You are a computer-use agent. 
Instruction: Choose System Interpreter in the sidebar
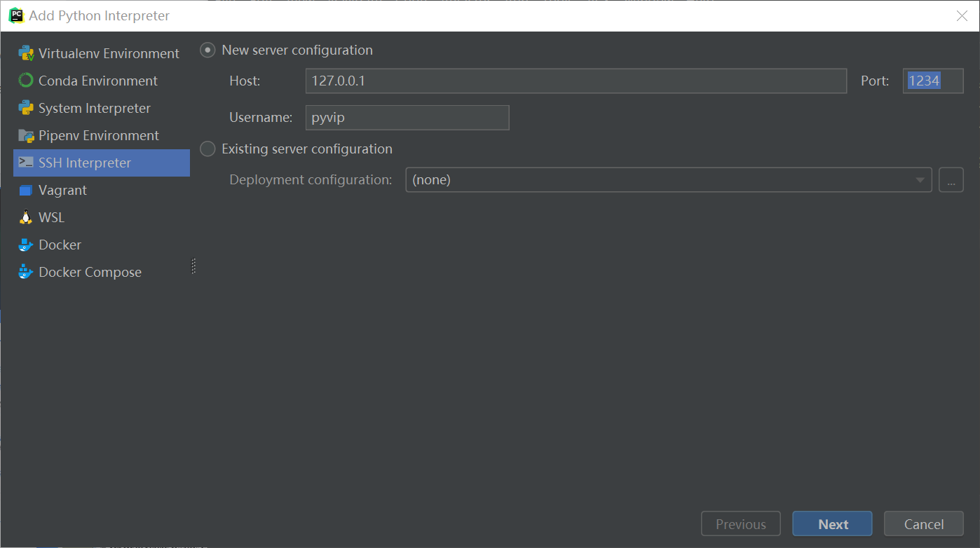[102, 108]
